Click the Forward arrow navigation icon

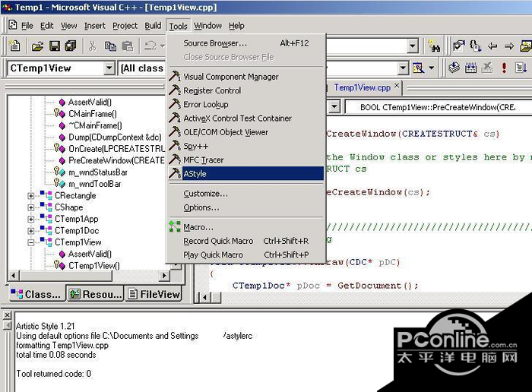click(509, 46)
